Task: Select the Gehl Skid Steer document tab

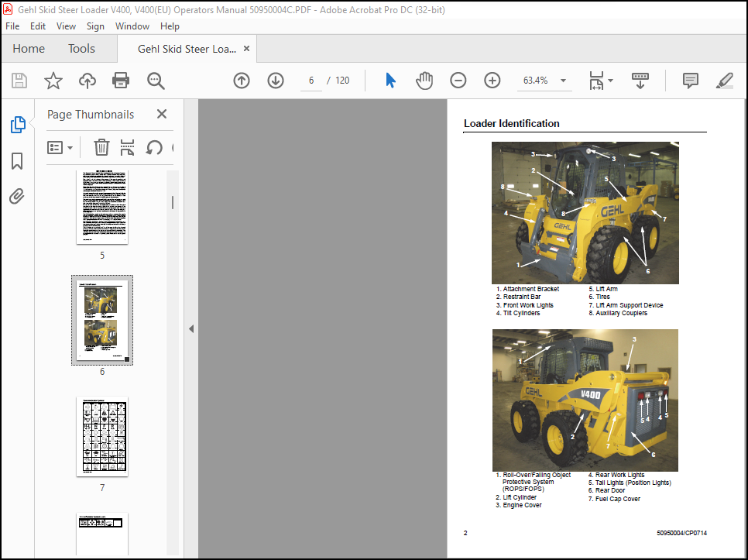Action: [187, 49]
